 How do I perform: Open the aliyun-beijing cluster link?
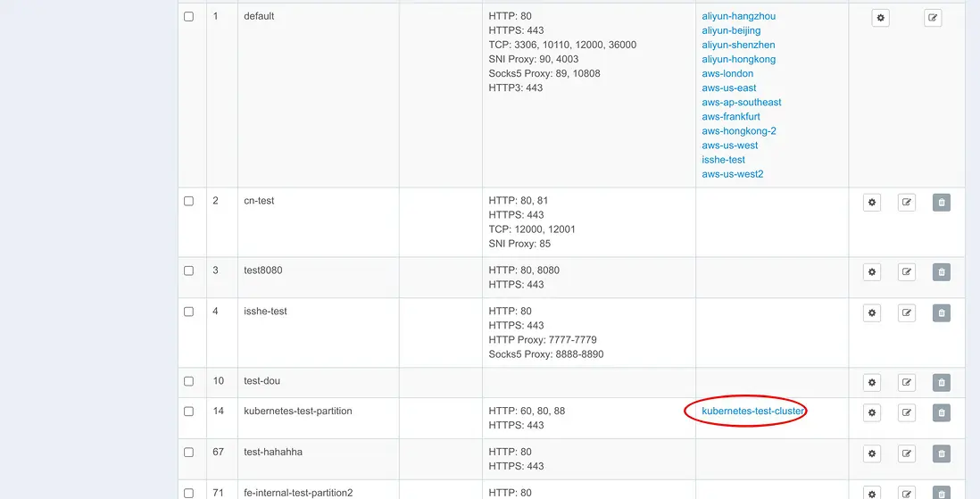731,30
